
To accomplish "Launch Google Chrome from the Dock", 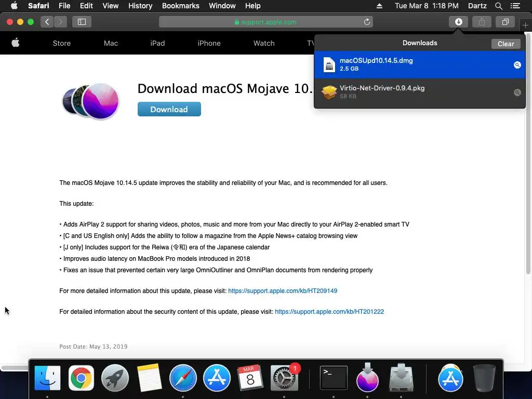I will click(x=81, y=378).
